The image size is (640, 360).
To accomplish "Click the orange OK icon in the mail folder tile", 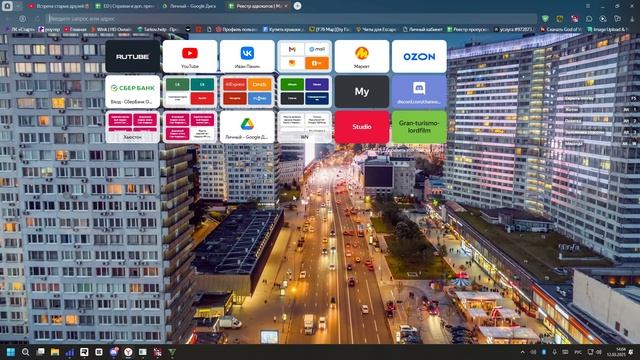I will click(x=317, y=63).
